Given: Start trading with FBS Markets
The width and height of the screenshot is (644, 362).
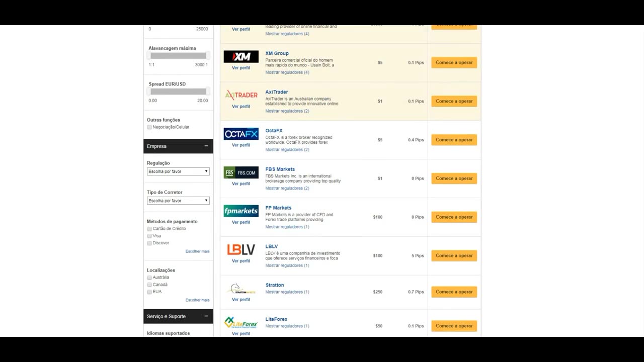Looking at the screenshot, I should click(454, 178).
